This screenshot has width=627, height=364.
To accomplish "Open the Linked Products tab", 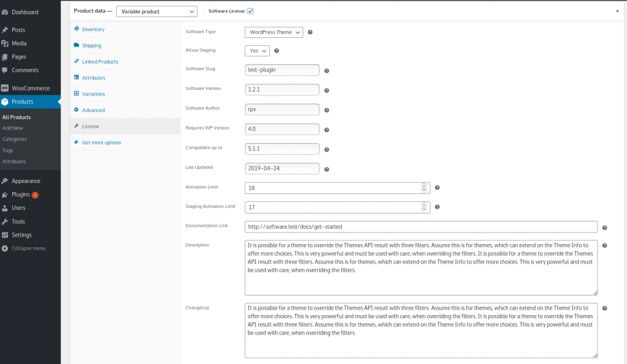I will [125, 62].
